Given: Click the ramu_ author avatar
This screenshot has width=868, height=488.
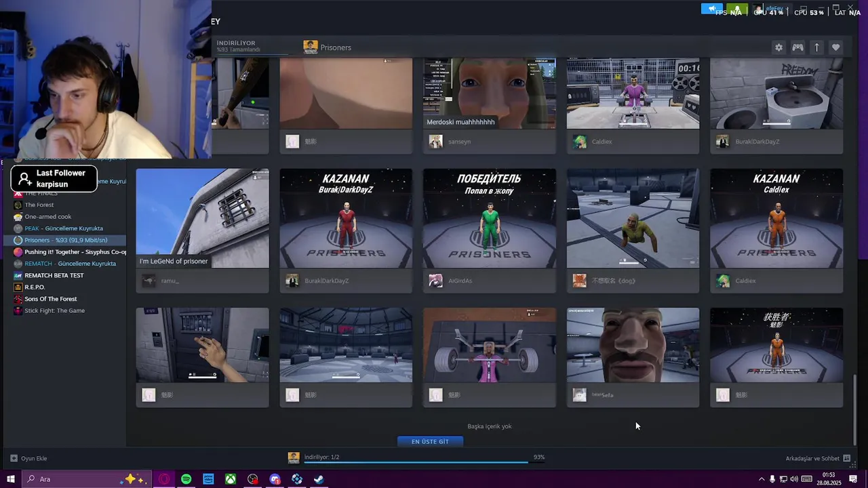Looking at the screenshot, I should (149, 281).
